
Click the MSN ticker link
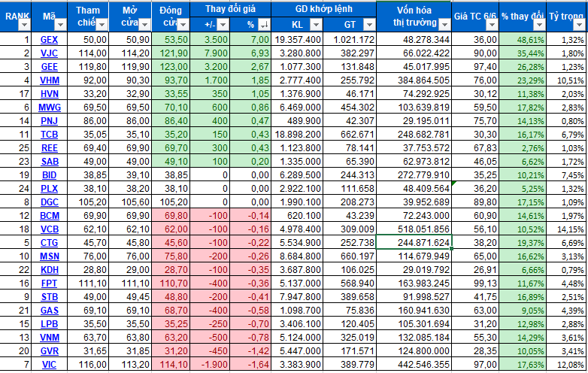49,256
